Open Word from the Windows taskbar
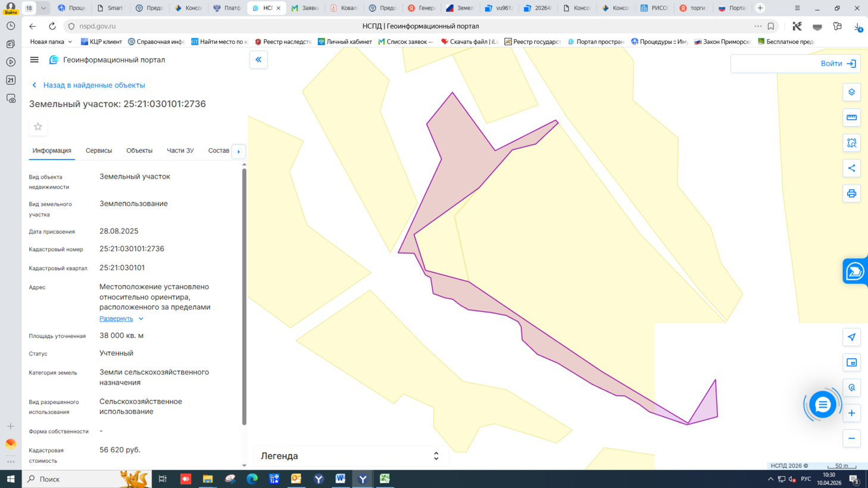Image resolution: width=868 pixels, height=488 pixels. 340,479
